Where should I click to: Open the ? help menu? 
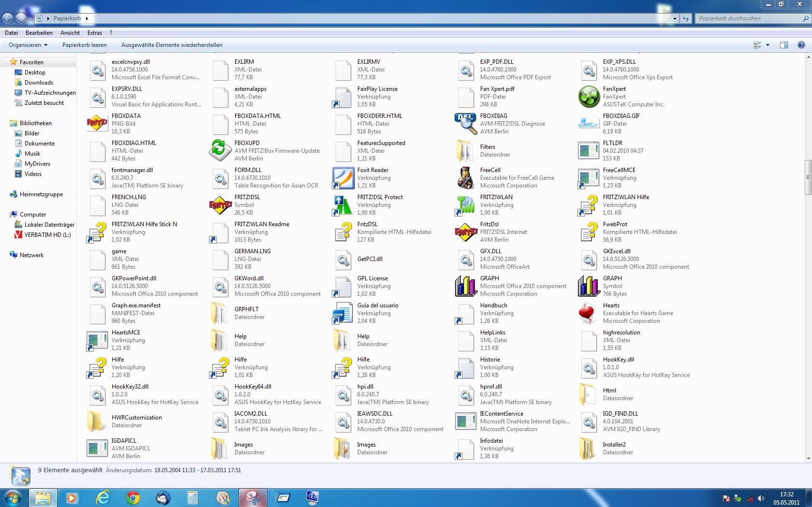coord(111,33)
